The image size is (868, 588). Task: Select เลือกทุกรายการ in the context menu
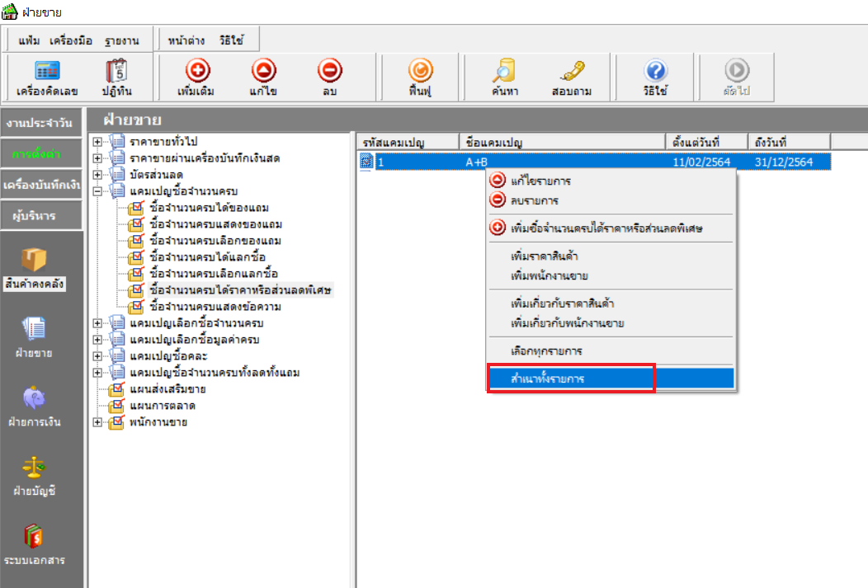(x=546, y=350)
